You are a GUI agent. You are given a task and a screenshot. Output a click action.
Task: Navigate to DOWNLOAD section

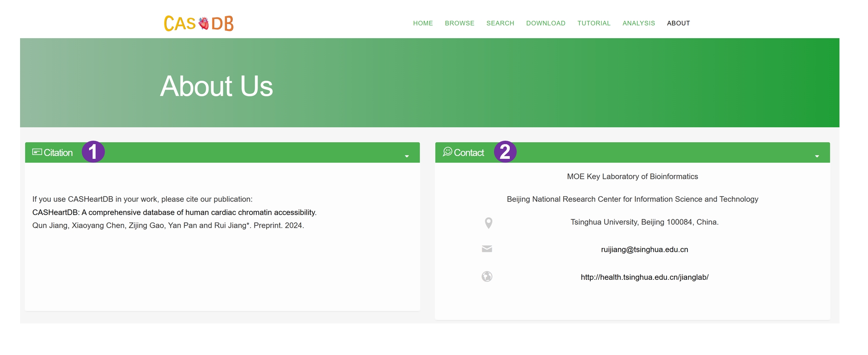pos(546,23)
